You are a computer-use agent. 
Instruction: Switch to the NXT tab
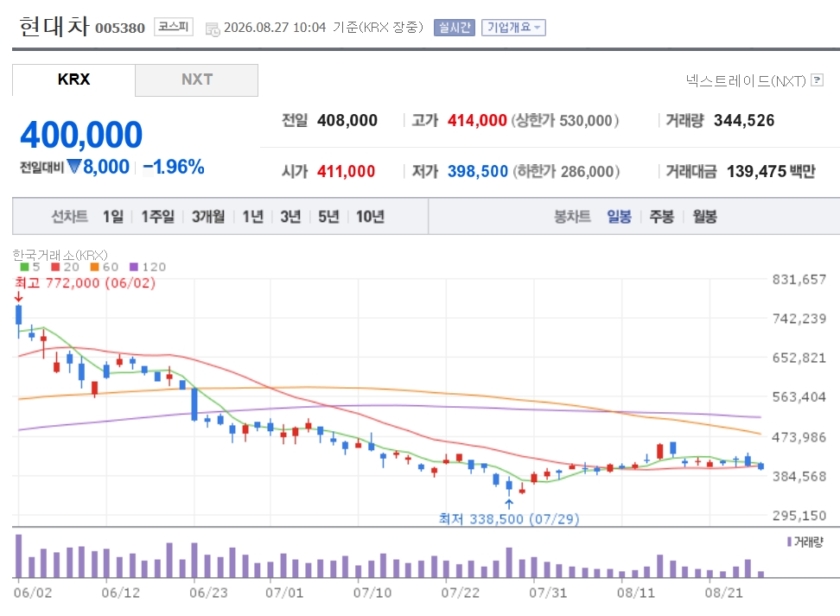[197, 79]
